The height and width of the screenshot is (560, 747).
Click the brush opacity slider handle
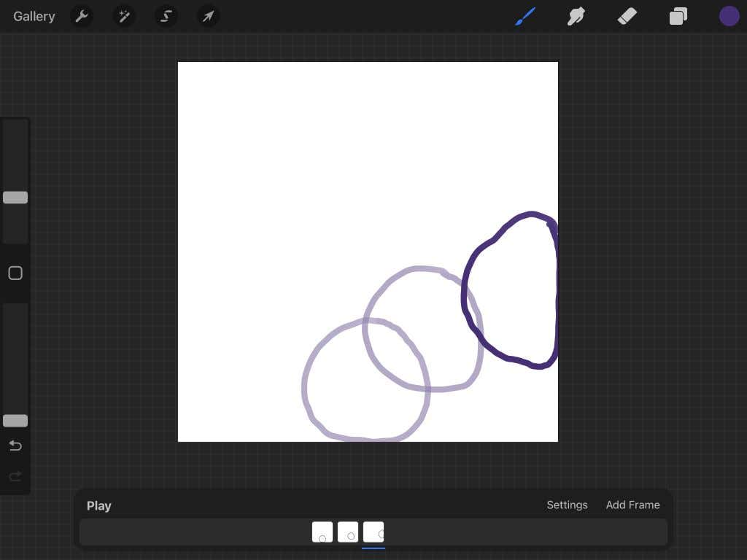coord(15,421)
